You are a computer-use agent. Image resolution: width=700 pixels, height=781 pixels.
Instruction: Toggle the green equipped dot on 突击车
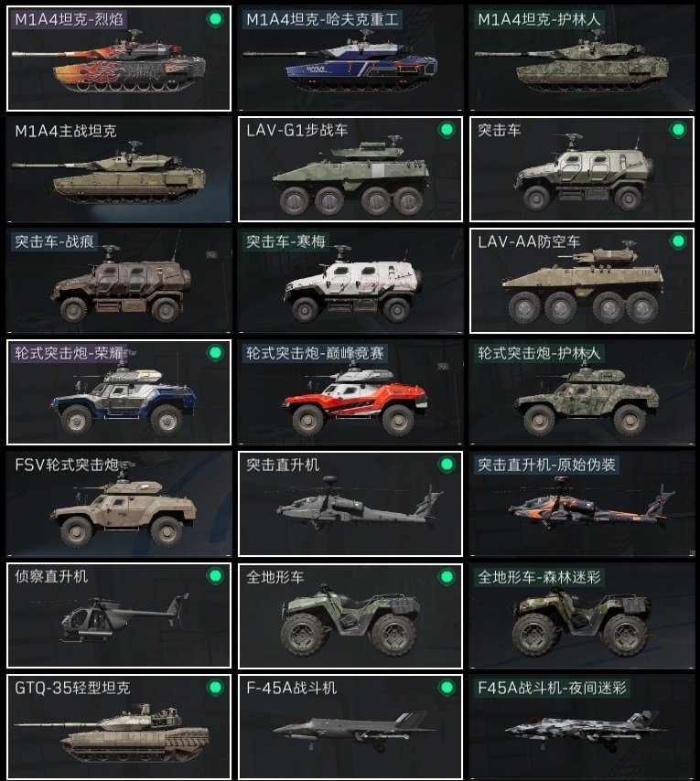[677, 130]
